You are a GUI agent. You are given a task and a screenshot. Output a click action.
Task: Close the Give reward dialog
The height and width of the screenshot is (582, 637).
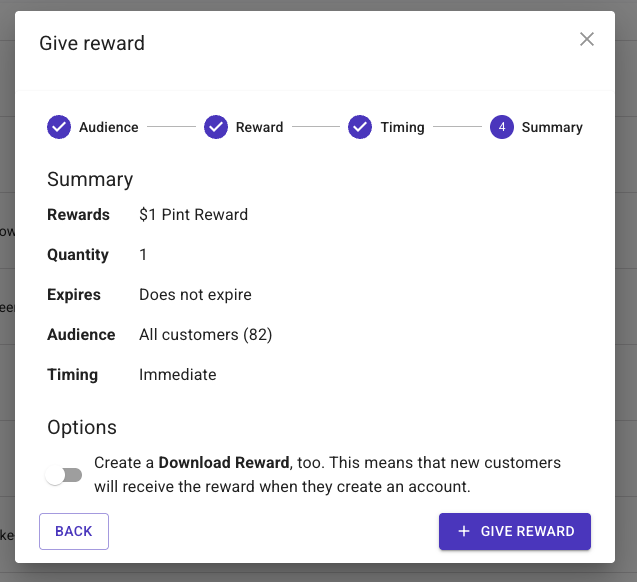pos(587,39)
